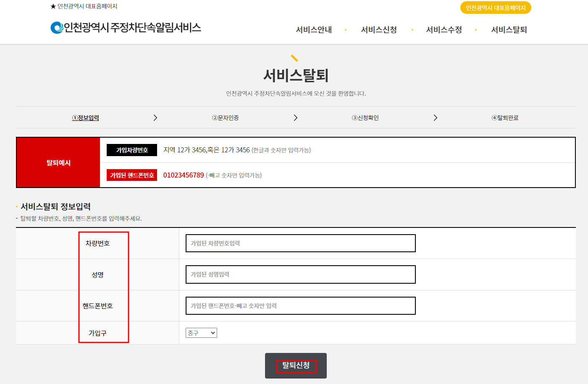The image size is (588, 384).
Task: Click the ①정보입력 step indicator
Action: [85, 118]
